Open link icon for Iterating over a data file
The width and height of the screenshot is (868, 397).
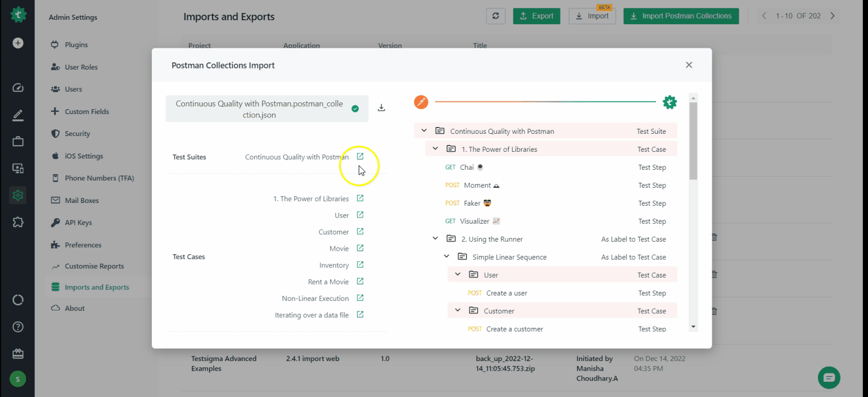[x=360, y=314]
